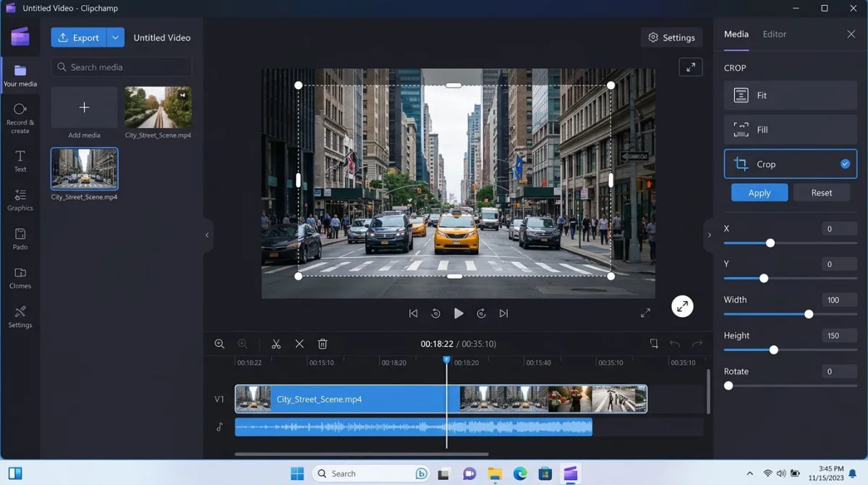Collapse the right properties panel arrow
Image resolution: width=868 pixels, height=485 pixels.
(709, 235)
